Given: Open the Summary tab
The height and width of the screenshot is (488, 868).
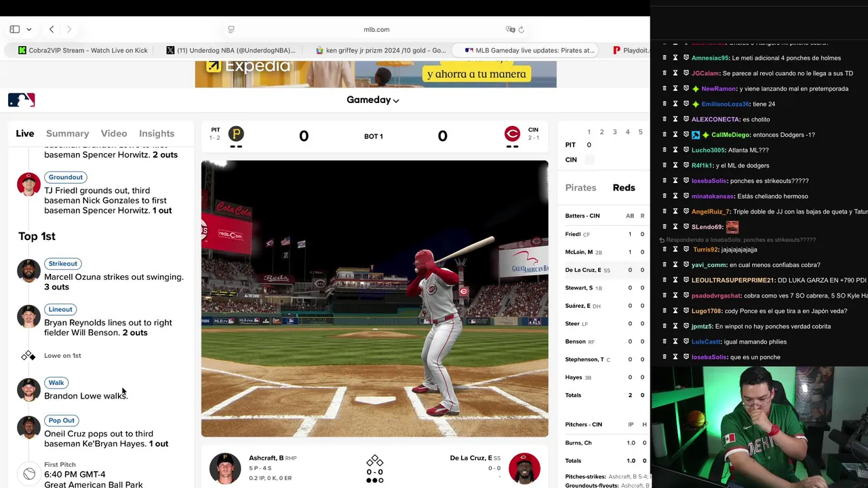Looking at the screenshot, I should click(x=67, y=134).
